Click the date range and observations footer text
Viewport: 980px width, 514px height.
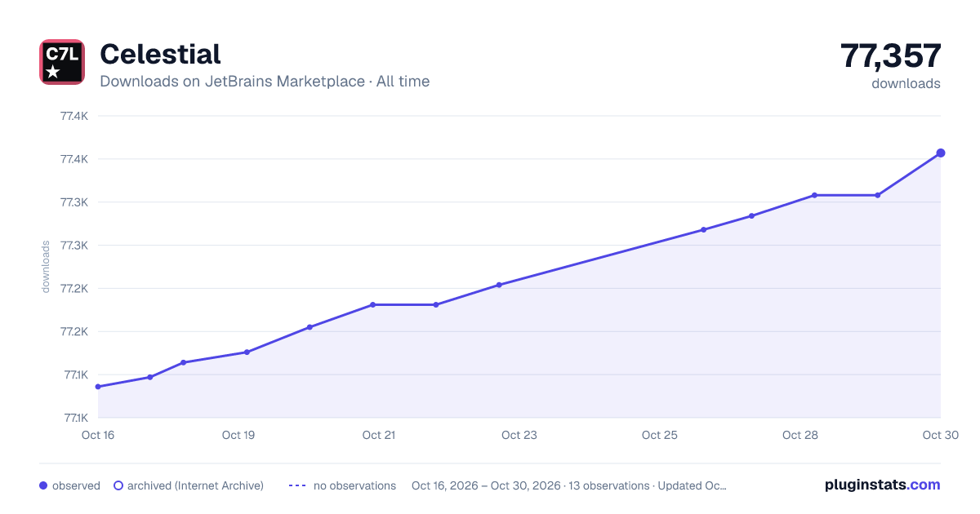pyautogui.click(x=569, y=485)
